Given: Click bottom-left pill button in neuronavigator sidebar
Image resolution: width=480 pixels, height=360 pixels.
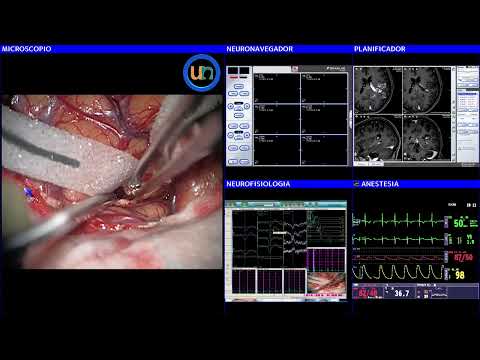Looking at the screenshot, I should (233, 162).
